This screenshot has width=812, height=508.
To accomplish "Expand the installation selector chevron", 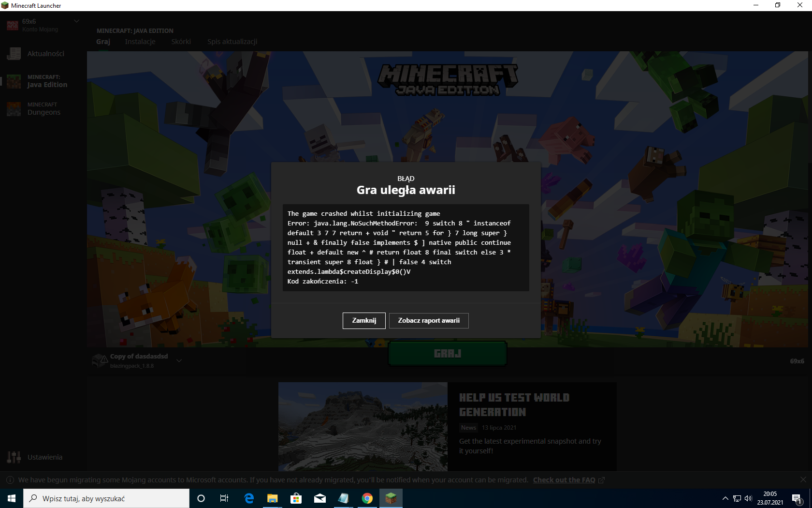I will coord(179,360).
